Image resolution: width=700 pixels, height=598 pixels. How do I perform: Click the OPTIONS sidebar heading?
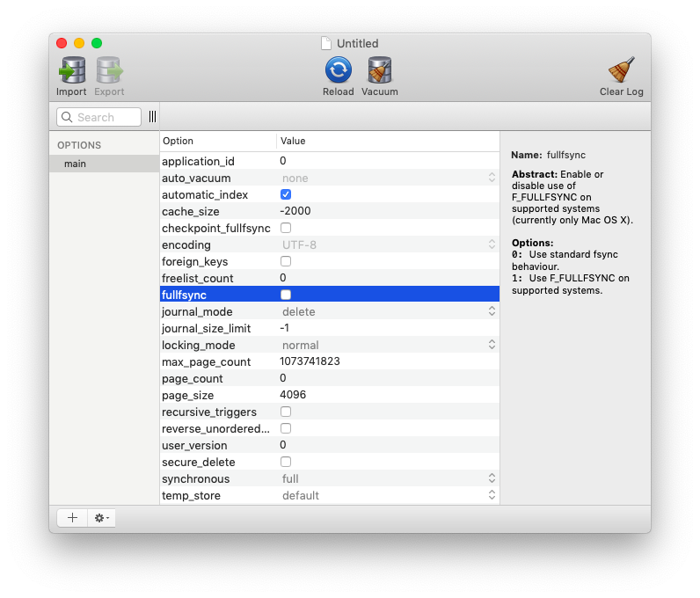coord(79,145)
